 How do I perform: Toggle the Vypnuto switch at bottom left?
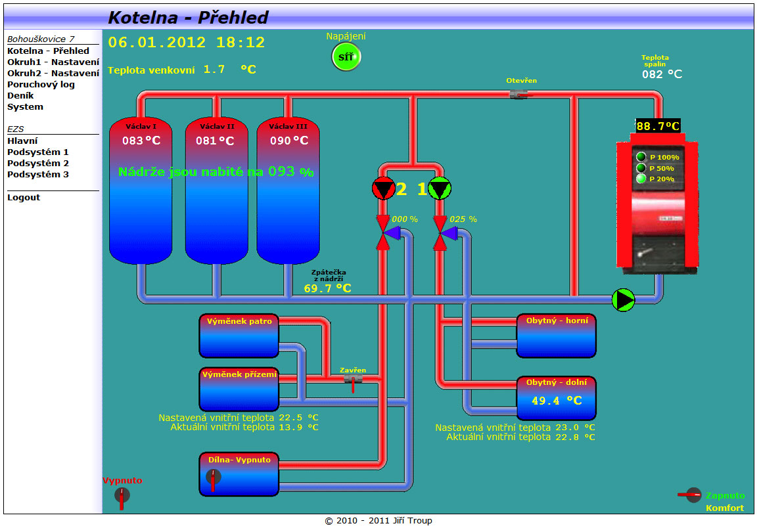pos(122,497)
